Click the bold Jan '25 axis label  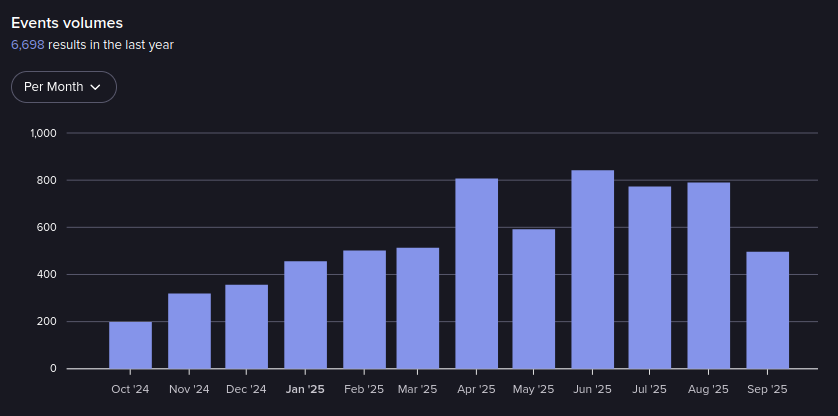305,389
